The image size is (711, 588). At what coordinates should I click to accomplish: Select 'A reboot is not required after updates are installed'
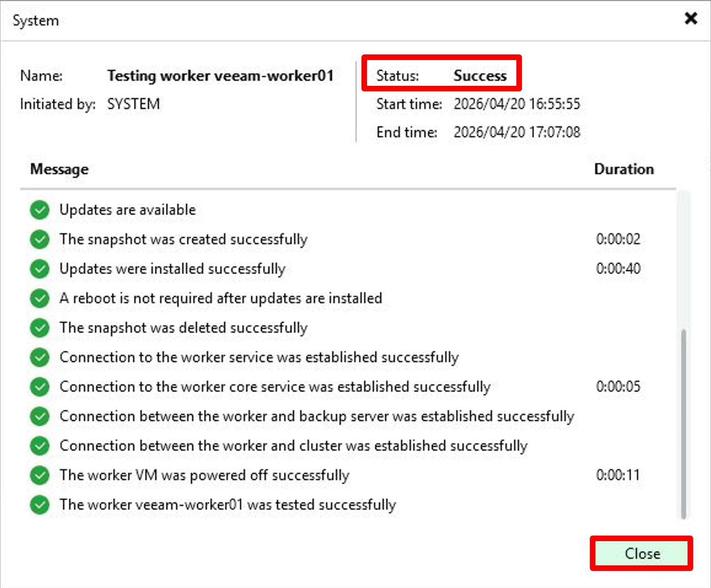point(221,298)
